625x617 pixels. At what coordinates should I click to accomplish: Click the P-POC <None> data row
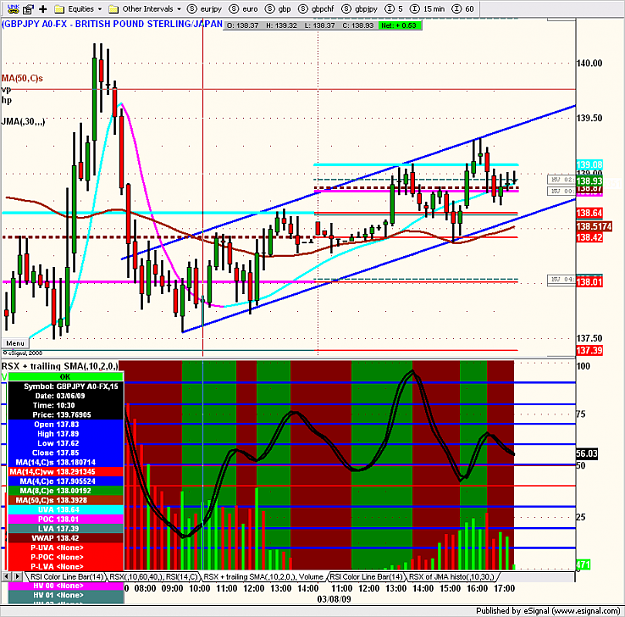65,557
